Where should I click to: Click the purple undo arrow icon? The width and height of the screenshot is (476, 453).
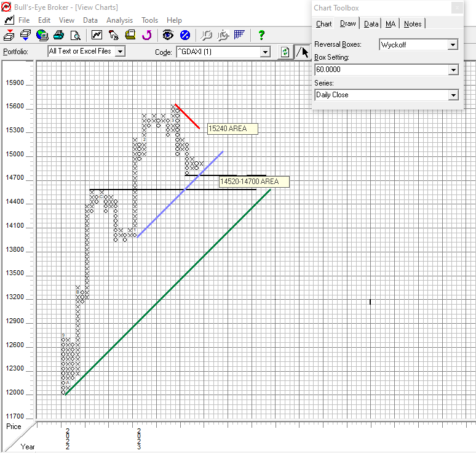tap(147, 35)
